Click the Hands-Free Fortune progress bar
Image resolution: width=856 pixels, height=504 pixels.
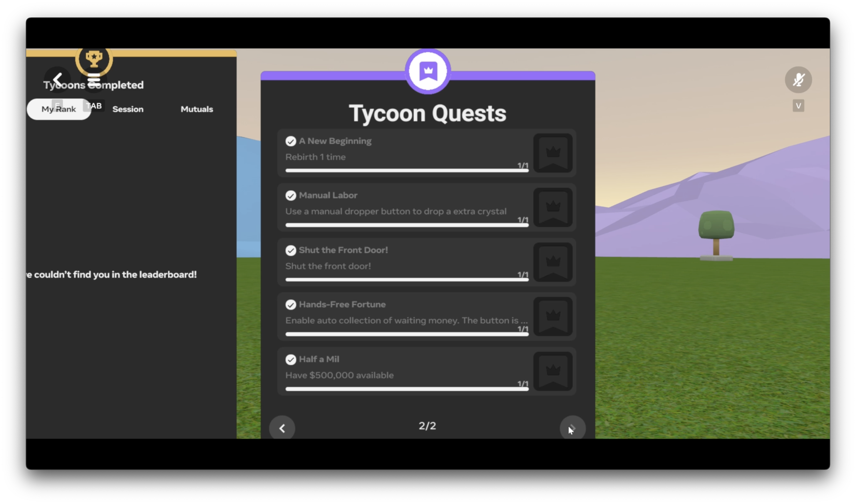coord(407,334)
